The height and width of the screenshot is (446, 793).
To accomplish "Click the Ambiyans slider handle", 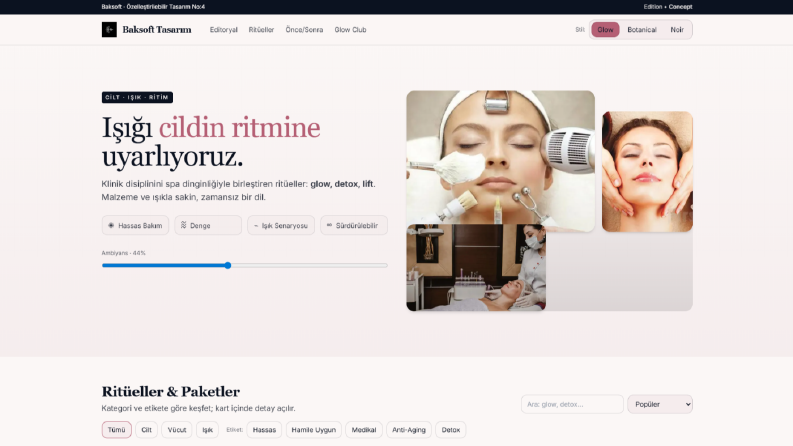I will (x=228, y=265).
